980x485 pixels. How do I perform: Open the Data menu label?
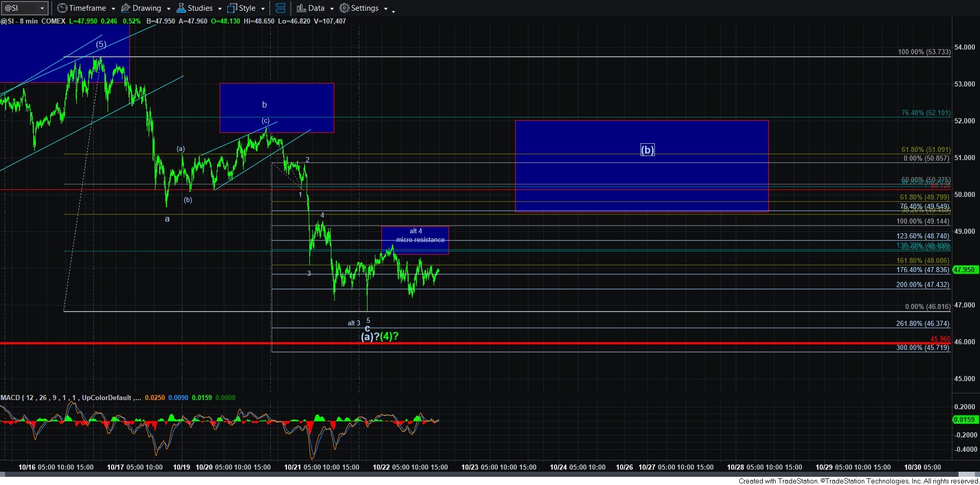pyautogui.click(x=316, y=8)
